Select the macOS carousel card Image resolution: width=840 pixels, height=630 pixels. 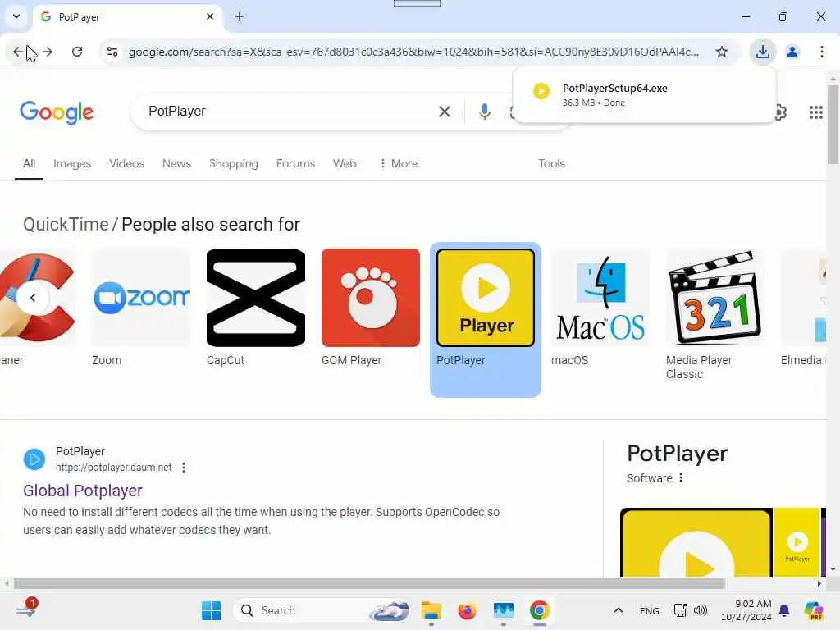[600, 308]
